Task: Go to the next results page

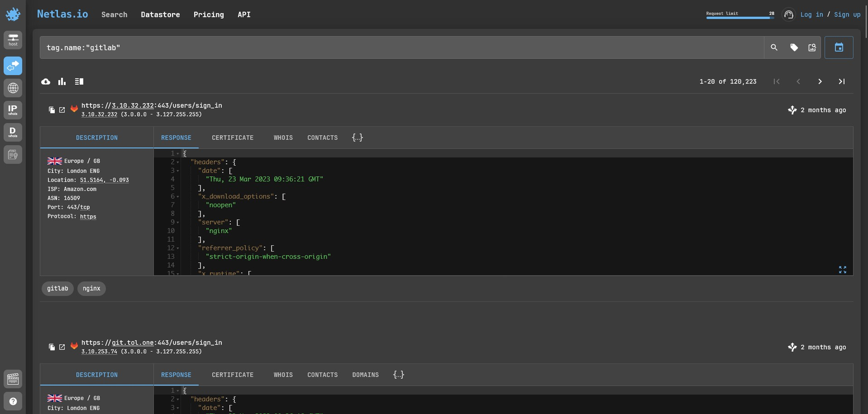Action: pyautogui.click(x=820, y=82)
